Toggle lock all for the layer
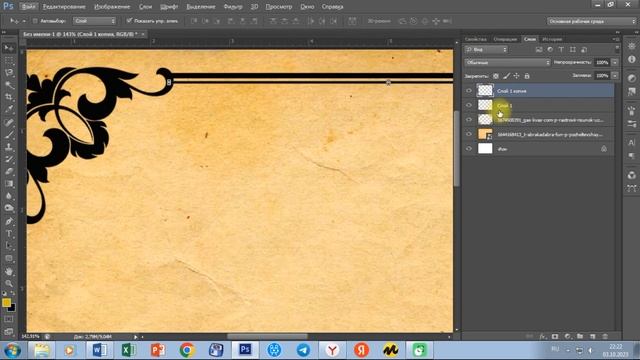 (x=527, y=76)
